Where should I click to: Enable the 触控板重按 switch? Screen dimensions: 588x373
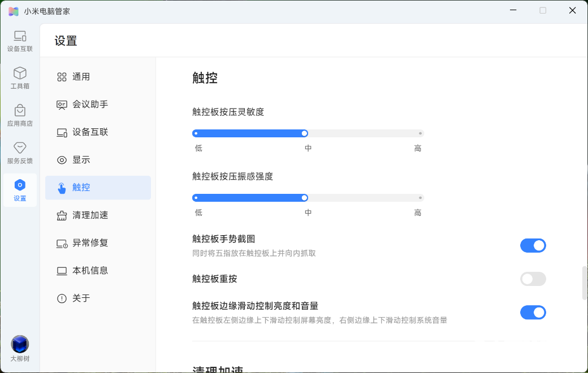[x=533, y=279]
